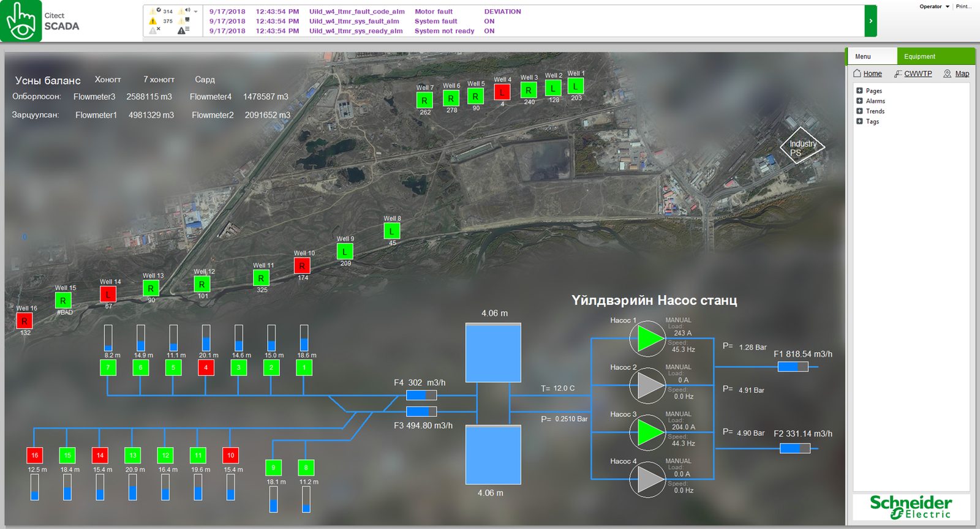Open the Well 12 indicator box
The image size is (980, 529).
[x=202, y=284]
